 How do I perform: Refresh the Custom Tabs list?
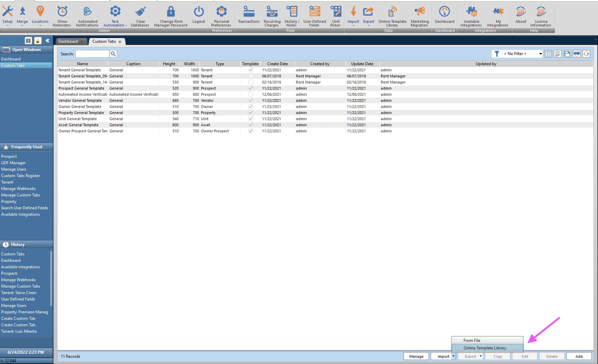[586, 54]
